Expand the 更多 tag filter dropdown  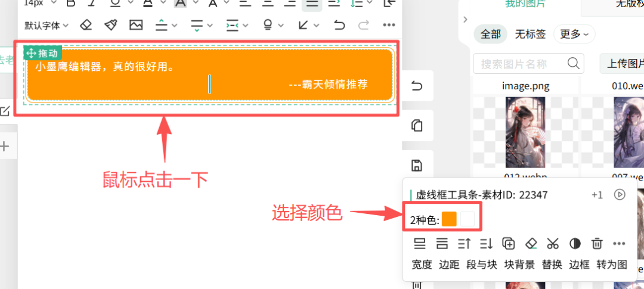click(574, 34)
